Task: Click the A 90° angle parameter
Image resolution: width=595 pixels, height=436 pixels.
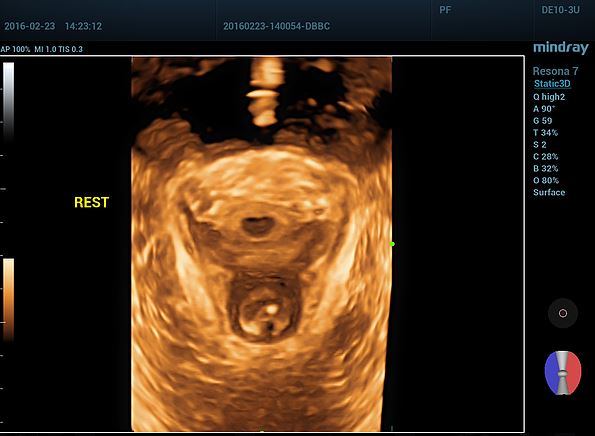Action: point(544,109)
